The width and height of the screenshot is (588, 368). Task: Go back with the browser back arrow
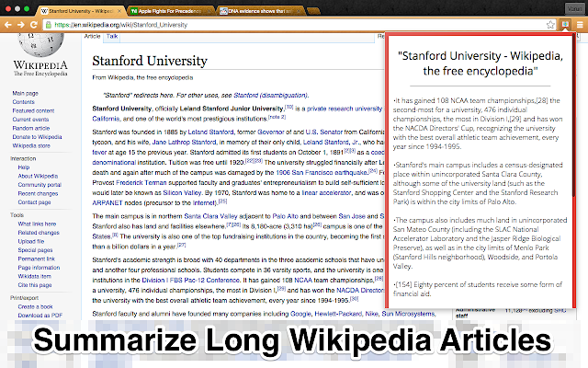(x=8, y=25)
